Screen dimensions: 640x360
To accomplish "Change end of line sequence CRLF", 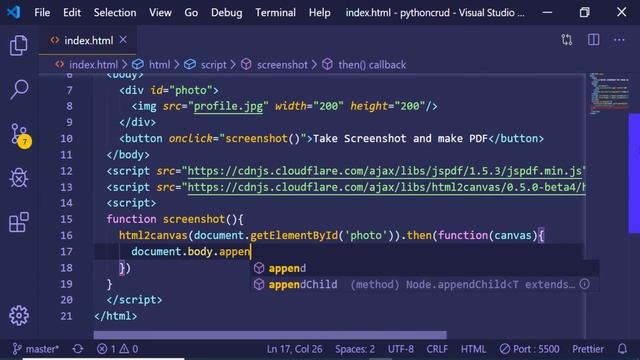I will click(x=437, y=349).
